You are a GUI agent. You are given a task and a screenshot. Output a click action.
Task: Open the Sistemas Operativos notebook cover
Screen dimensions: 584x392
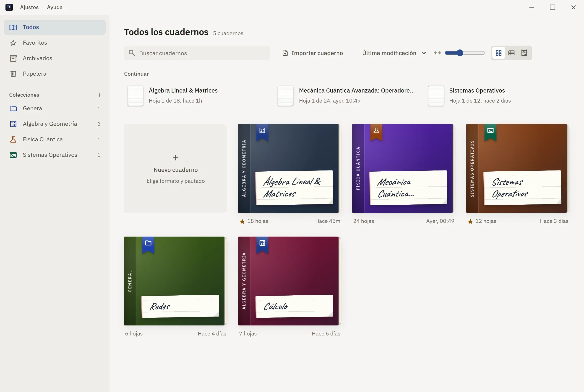(x=518, y=168)
